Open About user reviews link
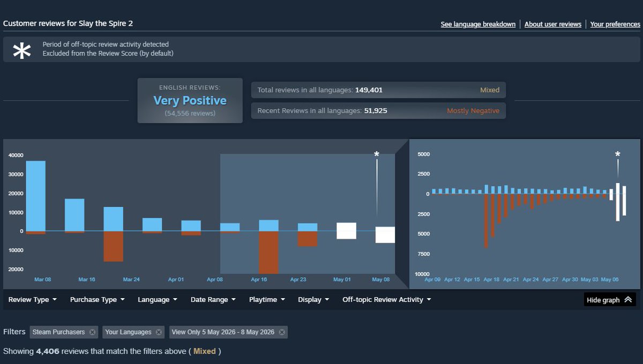This screenshot has width=643, height=364. (552, 25)
